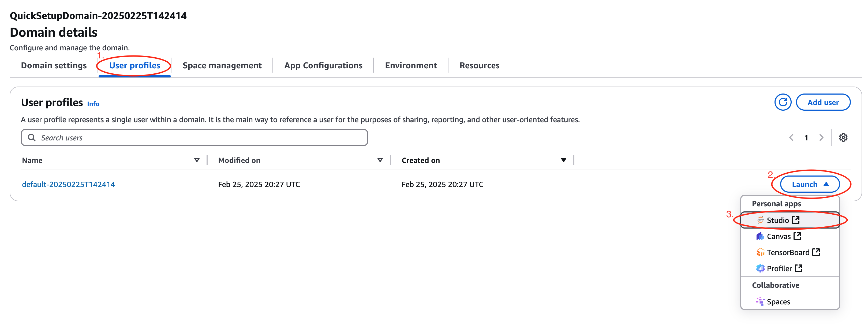The width and height of the screenshot is (868, 336).
Task: Sort by Name column arrow
Action: click(197, 160)
